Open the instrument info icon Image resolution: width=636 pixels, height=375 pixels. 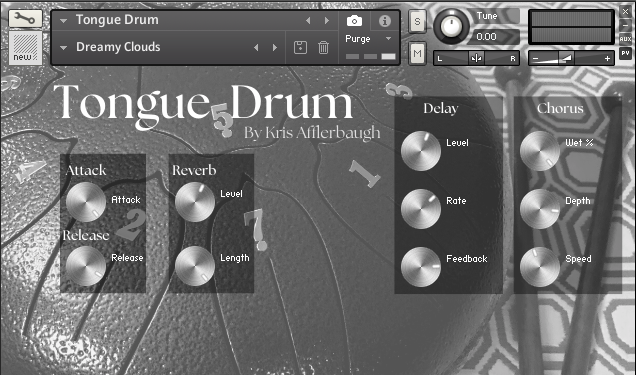(x=385, y=21)
